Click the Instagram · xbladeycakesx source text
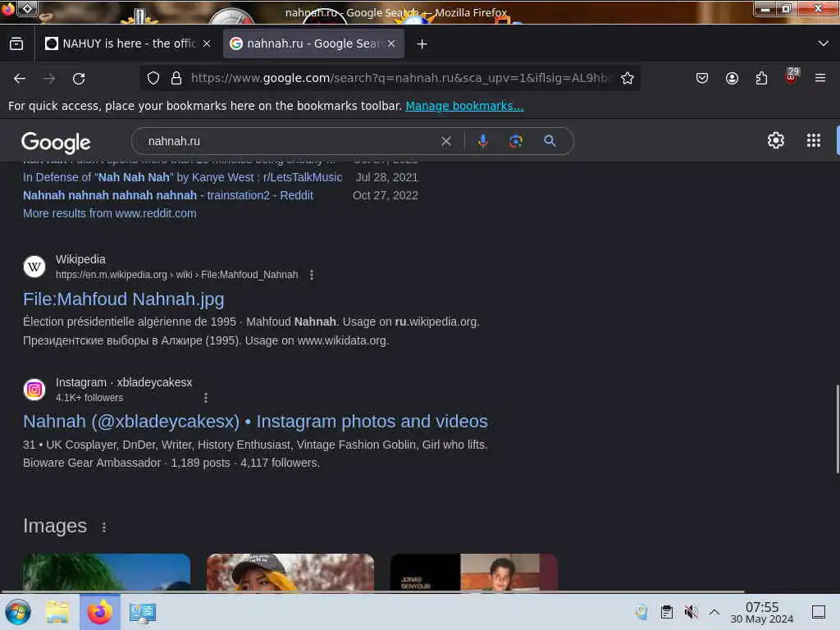This screenshot has height=630, width=840. (124, 382)
